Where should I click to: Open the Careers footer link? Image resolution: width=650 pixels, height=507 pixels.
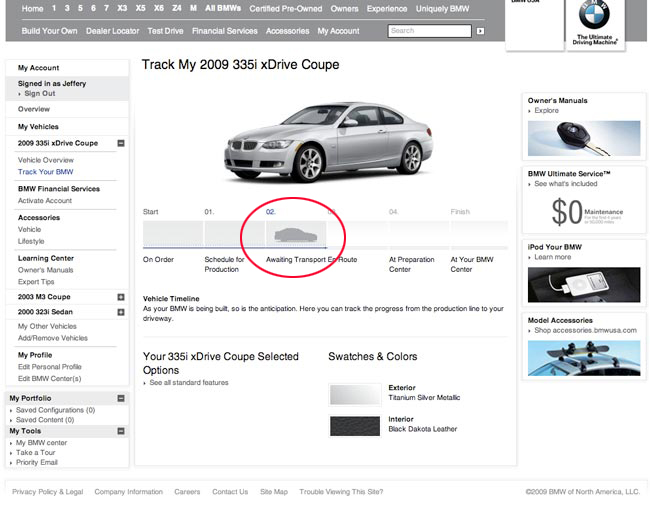point(187,492)
